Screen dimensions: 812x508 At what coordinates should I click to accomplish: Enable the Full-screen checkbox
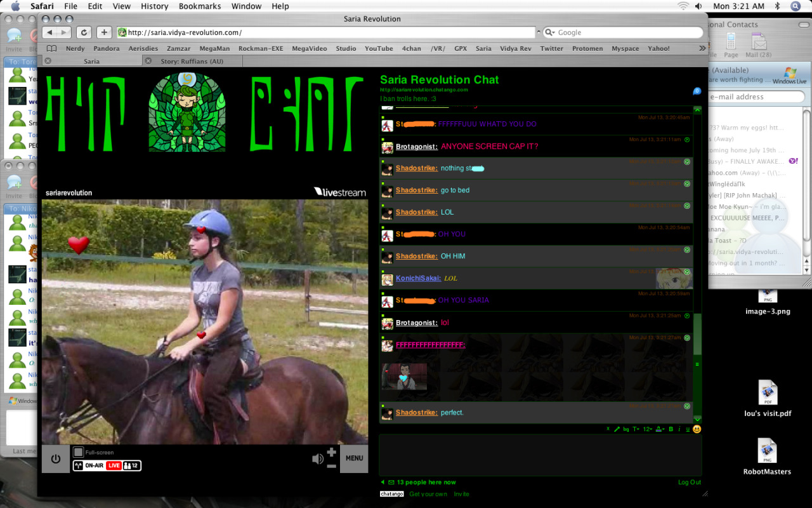coord(78,452)
